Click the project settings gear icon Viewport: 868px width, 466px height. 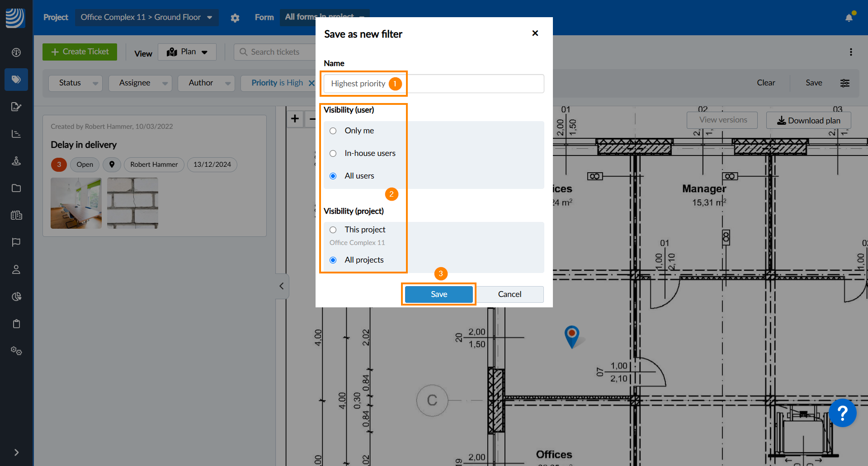[x=235, y=18]
